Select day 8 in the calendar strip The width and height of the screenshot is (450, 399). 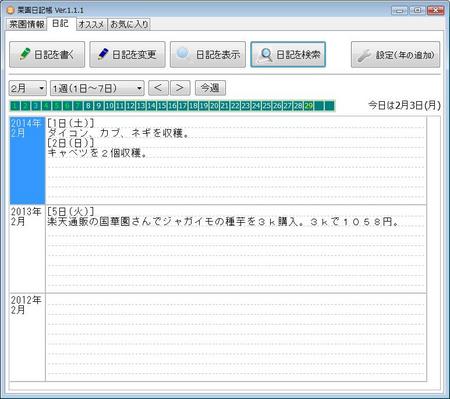pos(88,106)
